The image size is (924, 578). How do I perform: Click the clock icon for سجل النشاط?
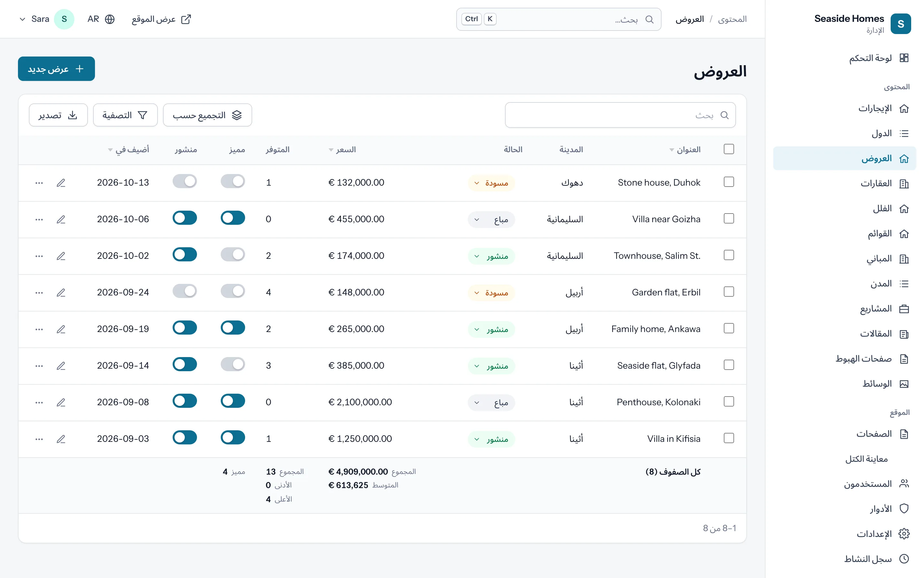point(904,559)
